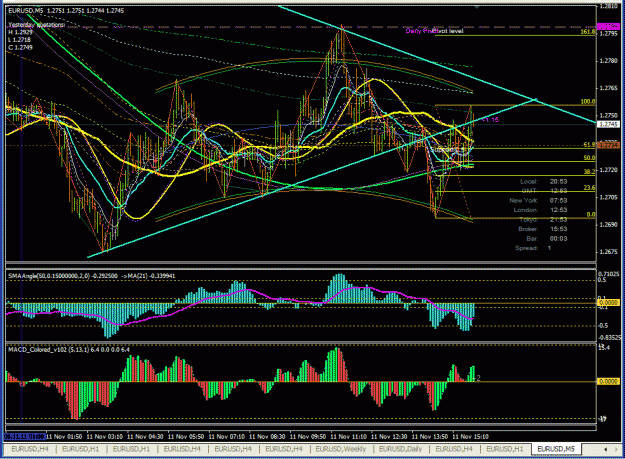The width and height of the screenshot is (625, 459).
Task: Click the London time 12:53 row
Action: coord(541,210)
